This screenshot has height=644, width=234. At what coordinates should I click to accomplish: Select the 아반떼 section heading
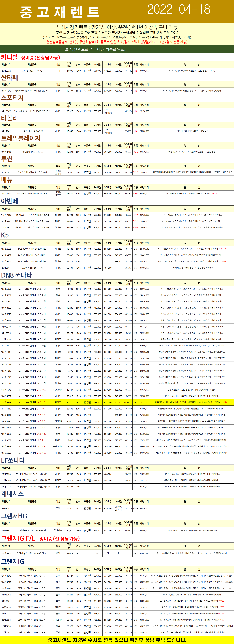click(9, 201)
